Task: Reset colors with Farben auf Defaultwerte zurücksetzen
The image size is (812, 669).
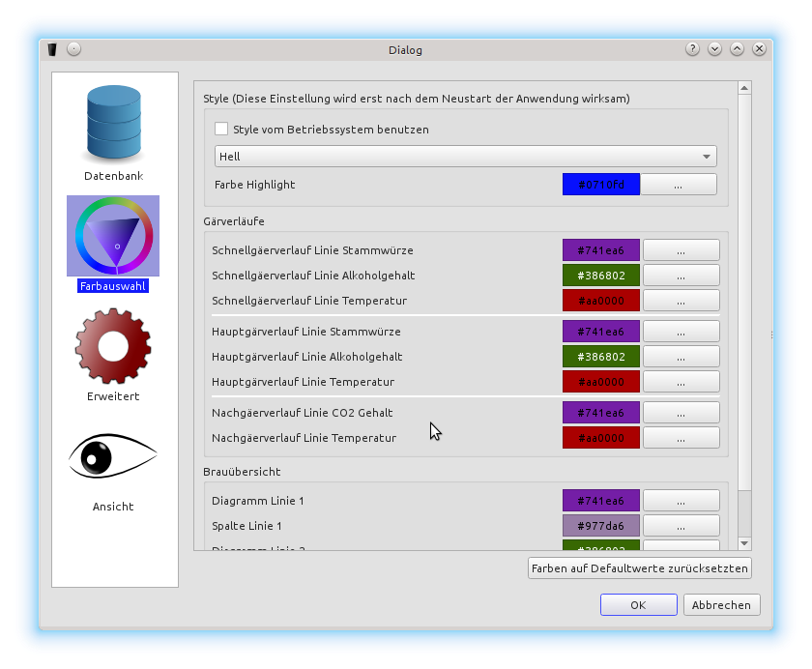Action: tap(639, 568)
